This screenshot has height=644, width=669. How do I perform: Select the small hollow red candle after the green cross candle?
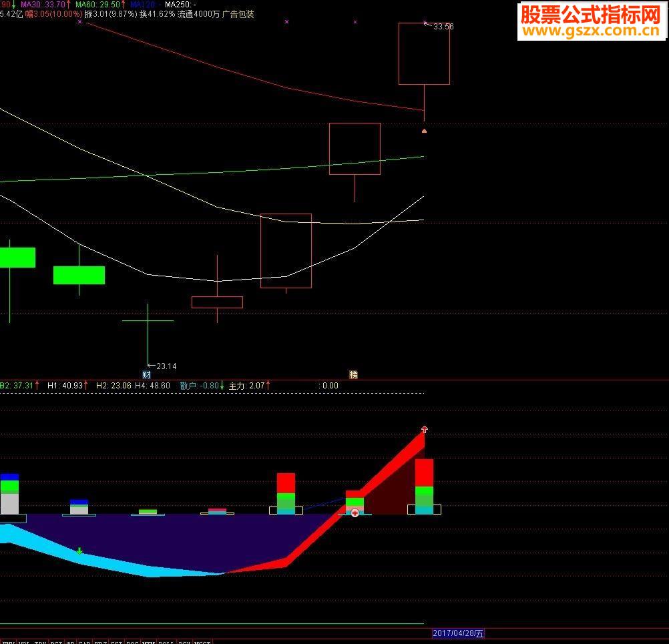tap(217, 302)
